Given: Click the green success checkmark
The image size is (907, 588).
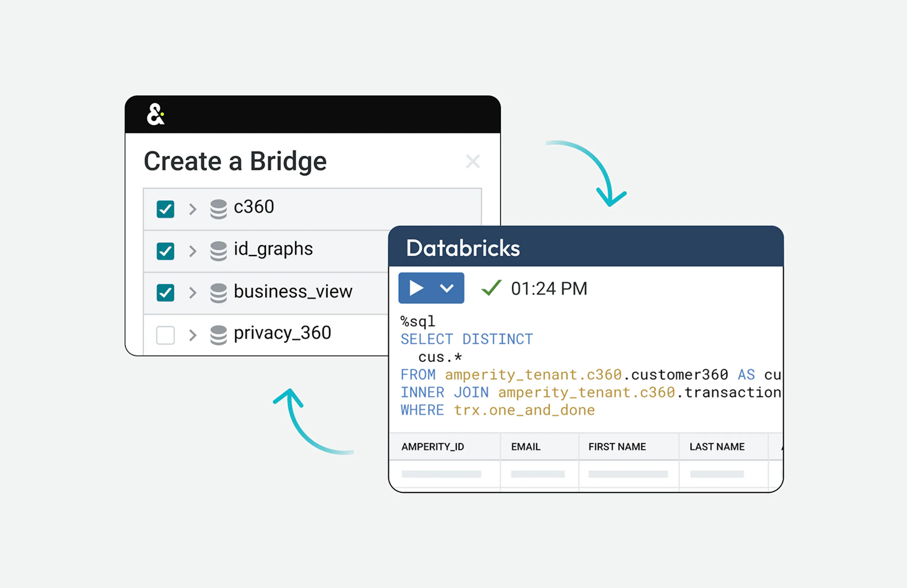Looking at the screenshot, I should pyautogui.click(x=492, y=288).
